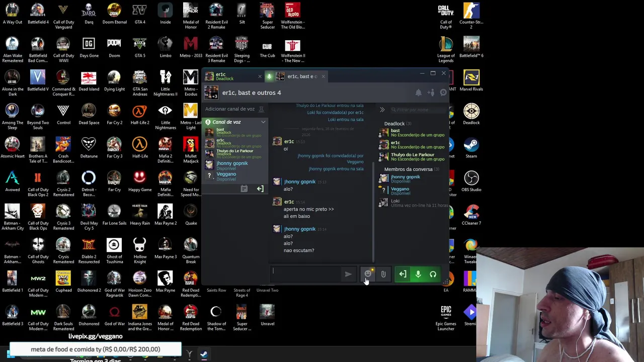The image size is (644, 362).
Task: Select the Quantum Break desktop icon
Action: pos(191,251)
